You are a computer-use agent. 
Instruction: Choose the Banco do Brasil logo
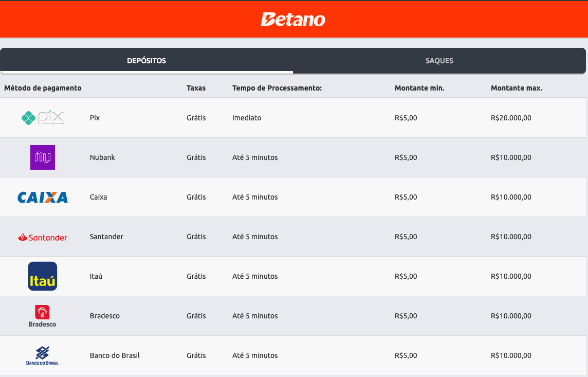42,355
